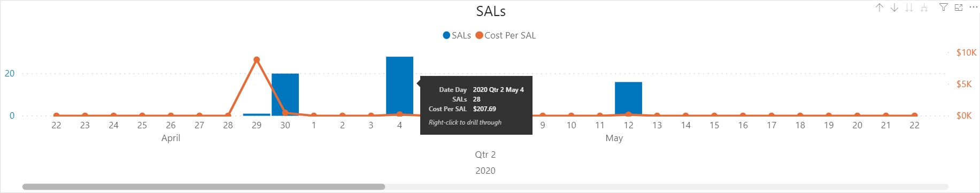
Task: Click the Cost Per SAL peak point
Action: pos(257,60)
